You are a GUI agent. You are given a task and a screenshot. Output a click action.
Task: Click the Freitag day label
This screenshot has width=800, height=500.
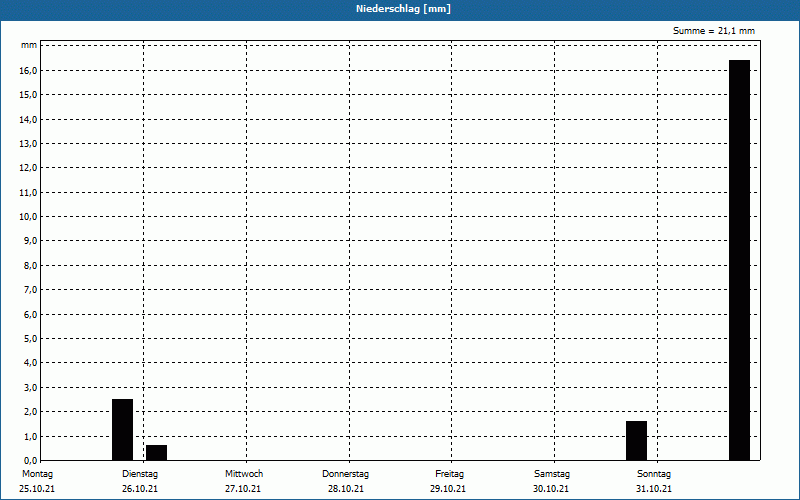coord(449,474)
